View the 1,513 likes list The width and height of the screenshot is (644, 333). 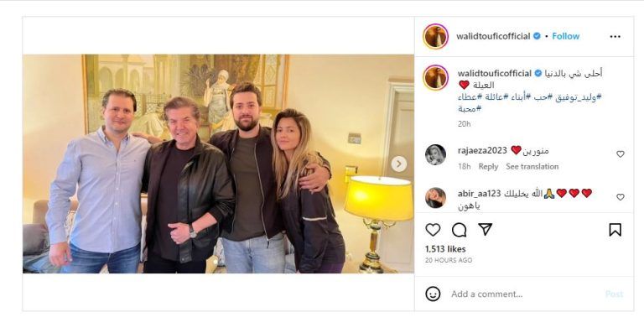click(x=445, y=249)
